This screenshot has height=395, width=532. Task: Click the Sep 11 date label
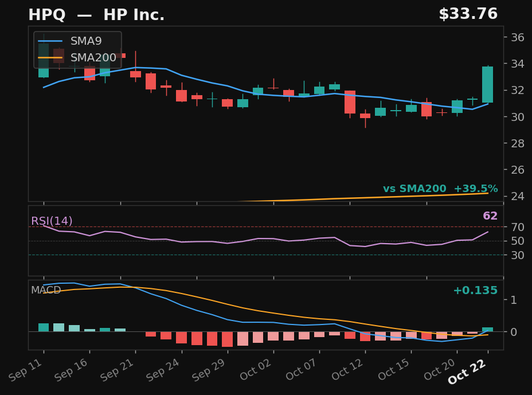[25, 370]
